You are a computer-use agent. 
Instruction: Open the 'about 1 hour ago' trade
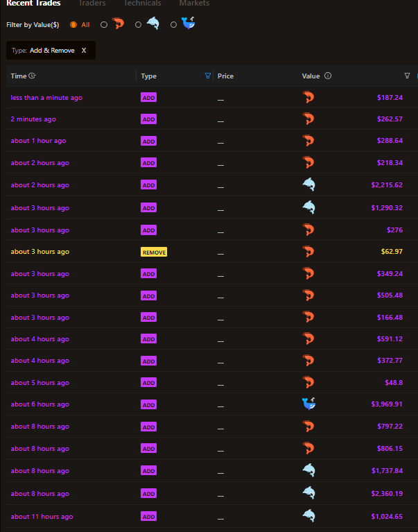[x=38, y=141]
